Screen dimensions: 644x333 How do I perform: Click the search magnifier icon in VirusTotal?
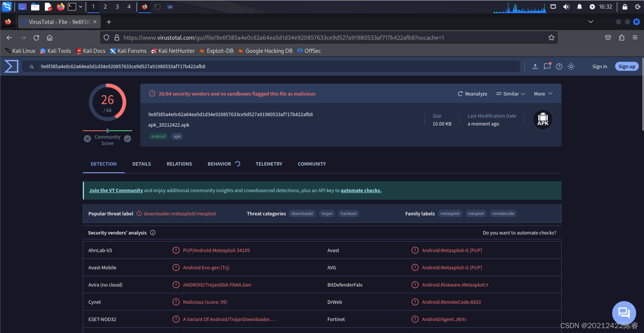(x=32, y=67)
